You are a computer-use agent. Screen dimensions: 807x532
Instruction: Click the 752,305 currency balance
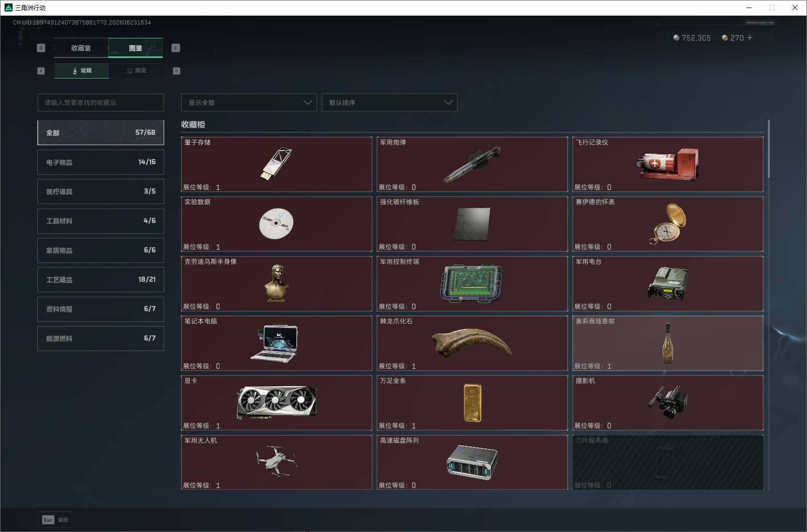pos(692,38)
